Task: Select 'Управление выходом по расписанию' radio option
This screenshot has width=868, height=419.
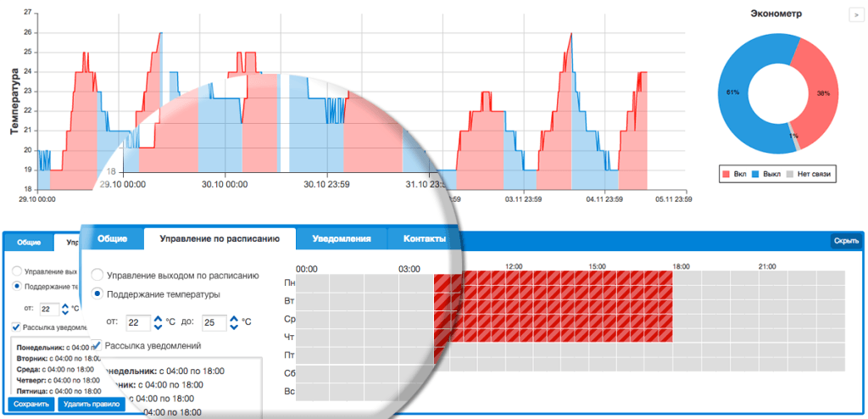Action: click(x=98, y=275)
